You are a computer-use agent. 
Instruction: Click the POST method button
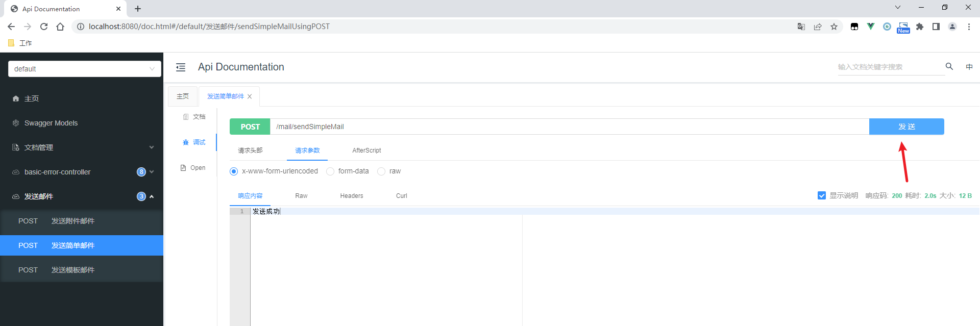(x=250, y=127)
